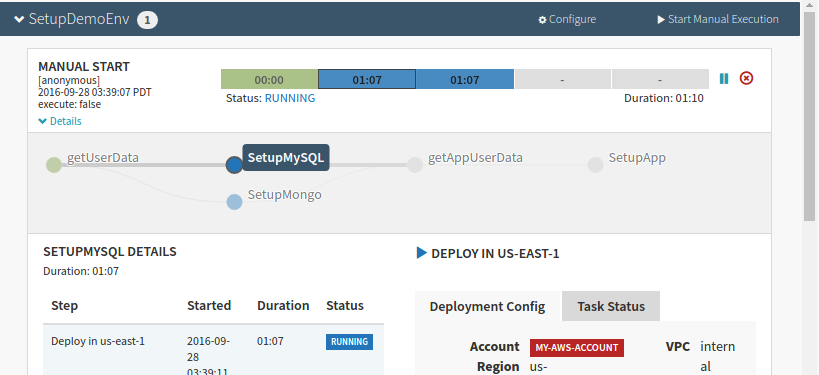Switch to the Task Status tab
Screen dimensions: 819x375
tap(611, 307)
